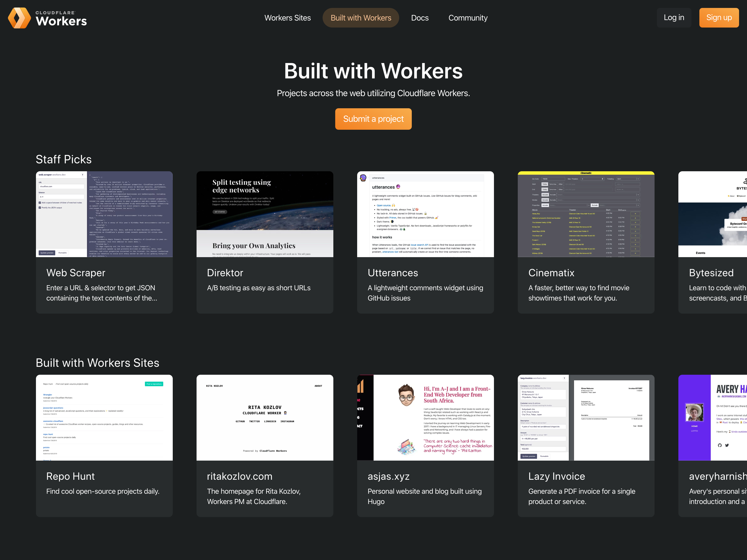This screenshot has width=747, height=560.
Task: Click the Submit a project button
Action: (x=373, y=119)
